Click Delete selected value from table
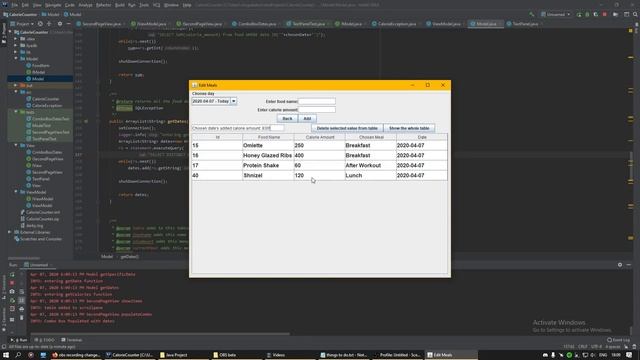Viewport: 640px width, 360px height. pyautogui.click(x=347, y=128)
